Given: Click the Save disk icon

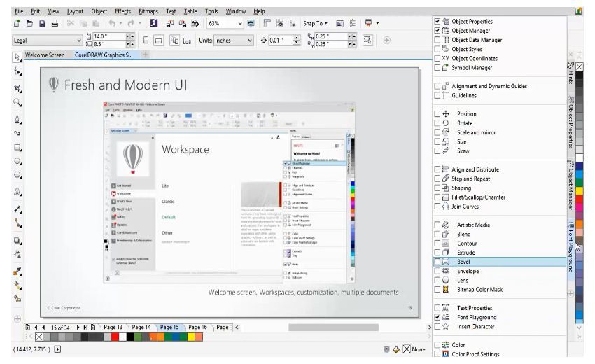Looking at the screenshot, I should pos(42,24).
